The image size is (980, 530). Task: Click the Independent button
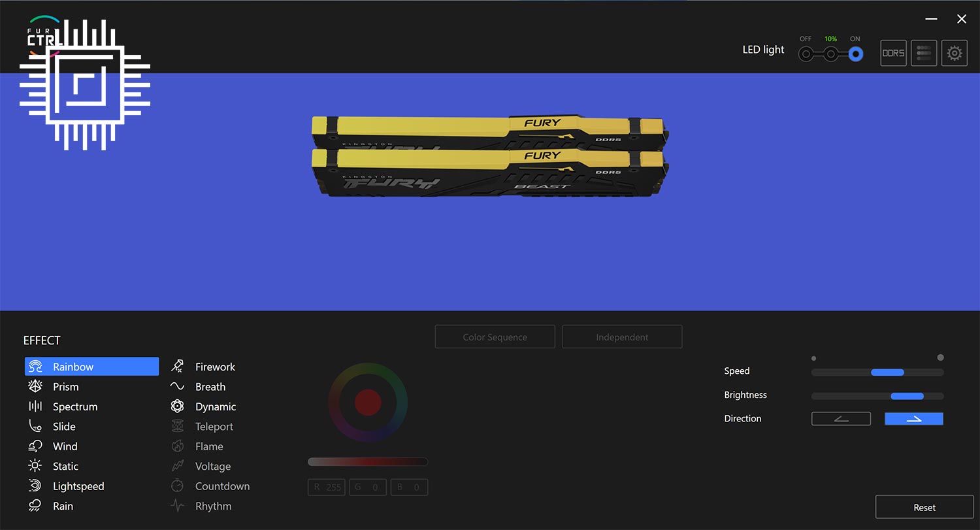coord(622,337)
